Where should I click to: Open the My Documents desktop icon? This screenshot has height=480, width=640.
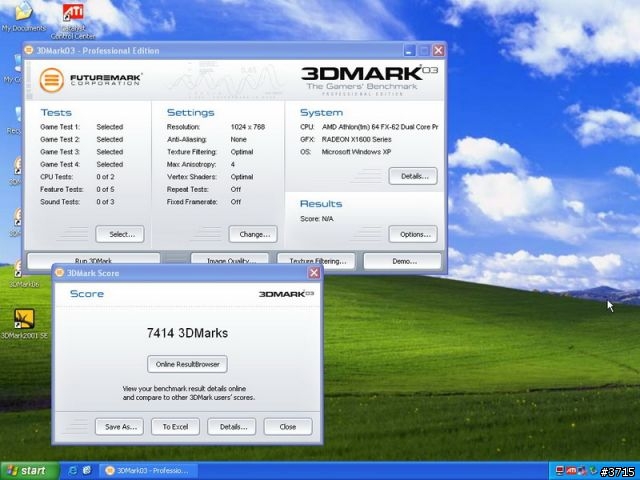pos(24,16)
